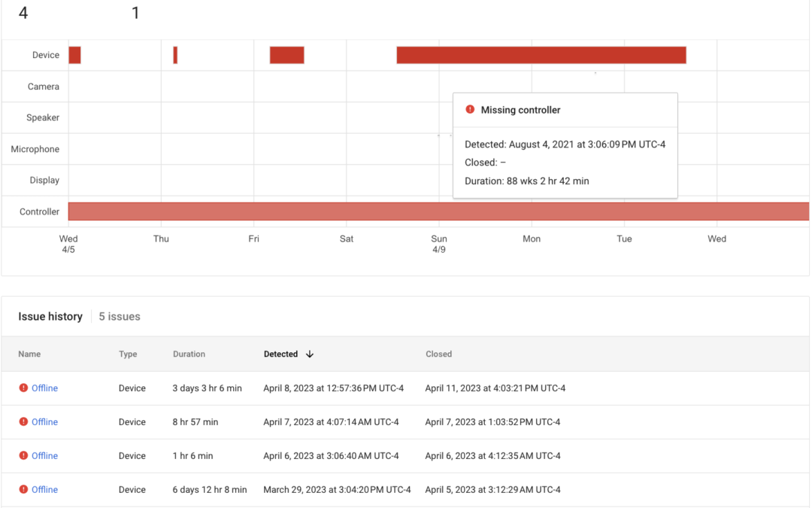Image resolution: width=812 pixels, height=508 pixels.
Task: Open the Offline issue lasting 8 hr 57 min
Action: pos(44,422)
